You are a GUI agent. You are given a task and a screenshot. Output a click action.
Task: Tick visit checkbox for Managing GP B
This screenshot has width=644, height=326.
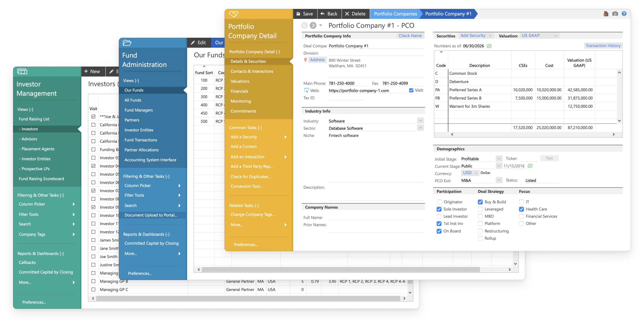click(x=93, y=281)
